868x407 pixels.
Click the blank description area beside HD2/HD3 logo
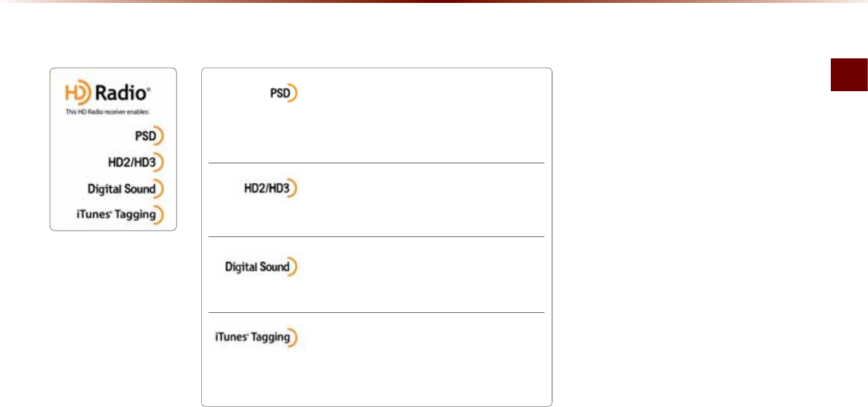(x=423, y=198)
